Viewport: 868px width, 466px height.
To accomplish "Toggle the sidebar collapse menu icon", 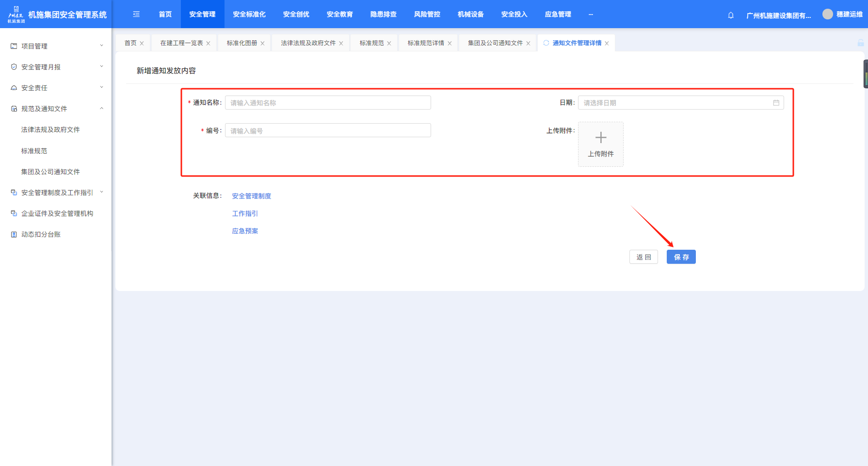I will tap(136, 15).
